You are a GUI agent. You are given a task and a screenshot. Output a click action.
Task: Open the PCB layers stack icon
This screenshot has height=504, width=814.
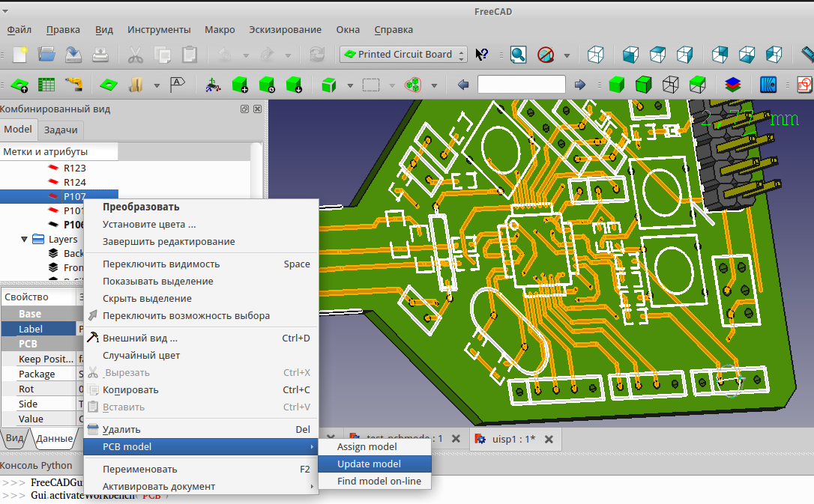point(732,85)
